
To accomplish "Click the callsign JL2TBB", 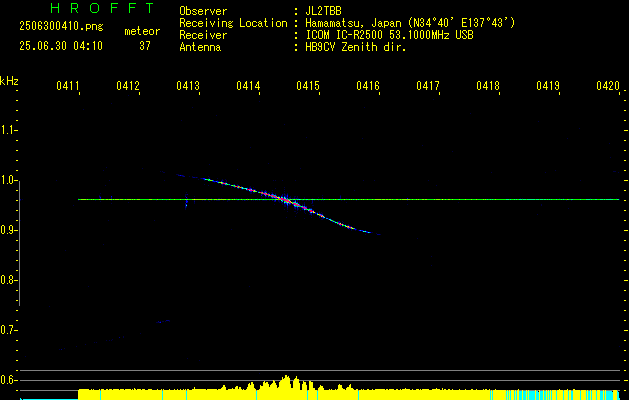I will point(323,11).
